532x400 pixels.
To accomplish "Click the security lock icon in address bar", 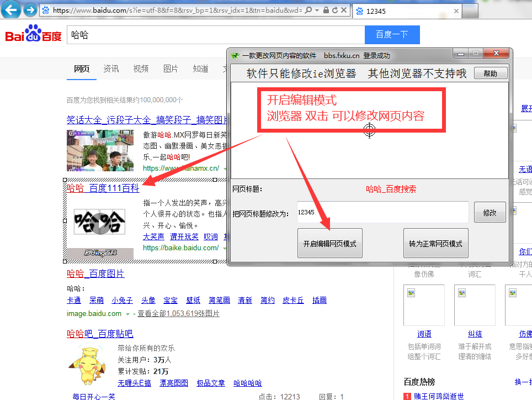I will [326, 10].
